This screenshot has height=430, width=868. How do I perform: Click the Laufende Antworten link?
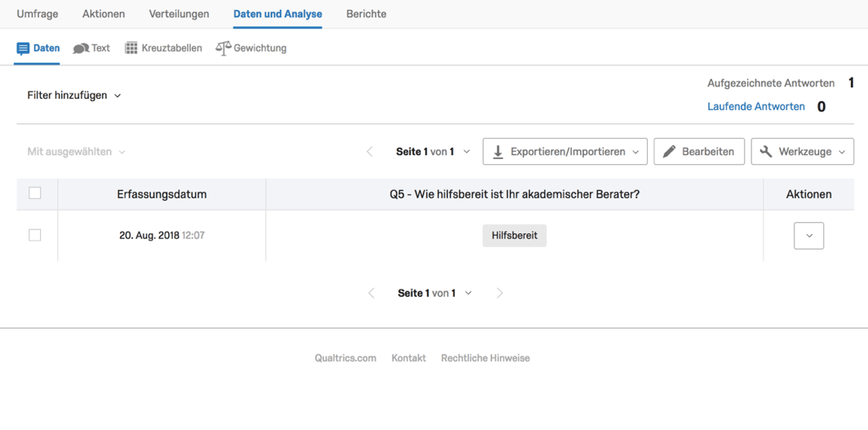(756, 106)
